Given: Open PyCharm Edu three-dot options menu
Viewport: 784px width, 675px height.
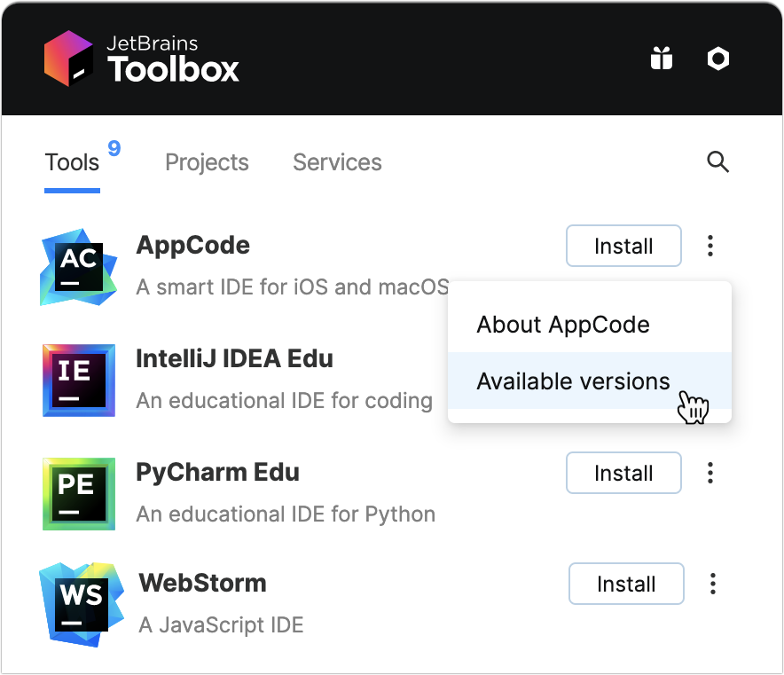Looking at the screenshot, I should click(710, 473).
